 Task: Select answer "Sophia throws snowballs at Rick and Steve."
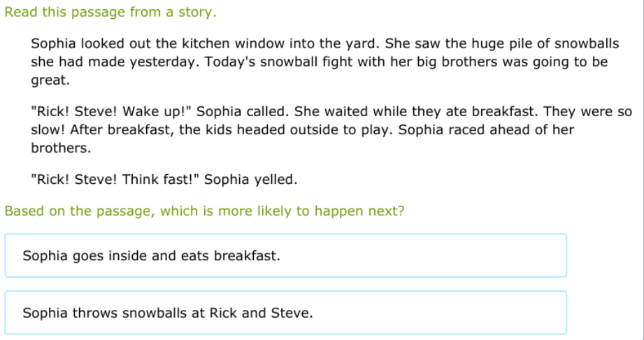pos(285,313)
